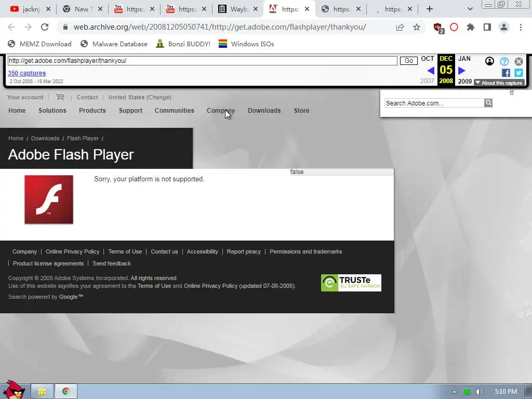Go back with browser back arrow

pyautogui.click(x=11, y=27)
